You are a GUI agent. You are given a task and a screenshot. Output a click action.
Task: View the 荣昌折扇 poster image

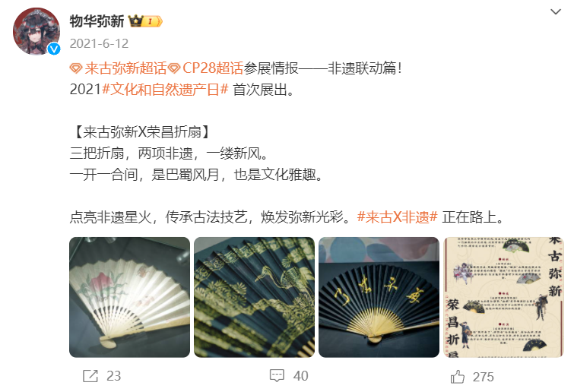(x=504, y=297)
